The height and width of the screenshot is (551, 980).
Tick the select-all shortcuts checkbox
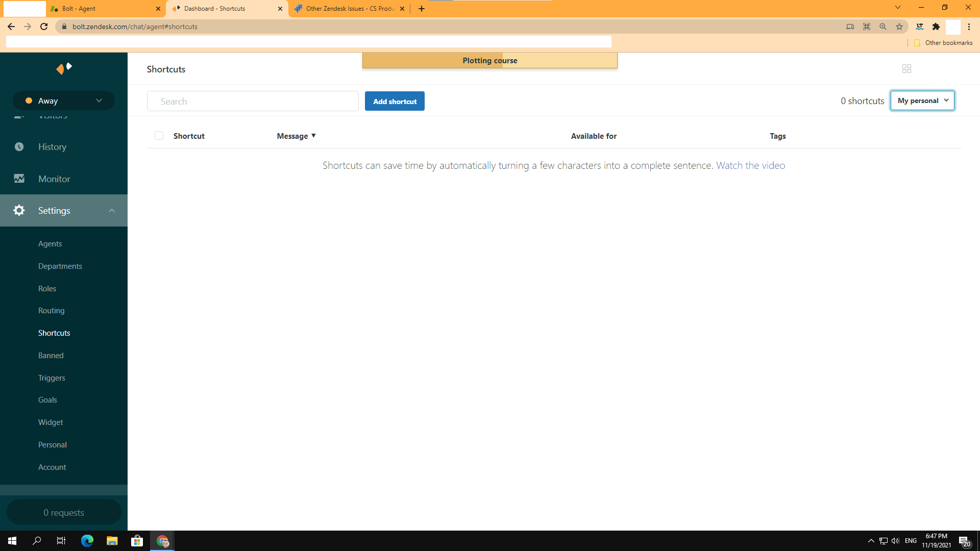click(x=159, y=136)
